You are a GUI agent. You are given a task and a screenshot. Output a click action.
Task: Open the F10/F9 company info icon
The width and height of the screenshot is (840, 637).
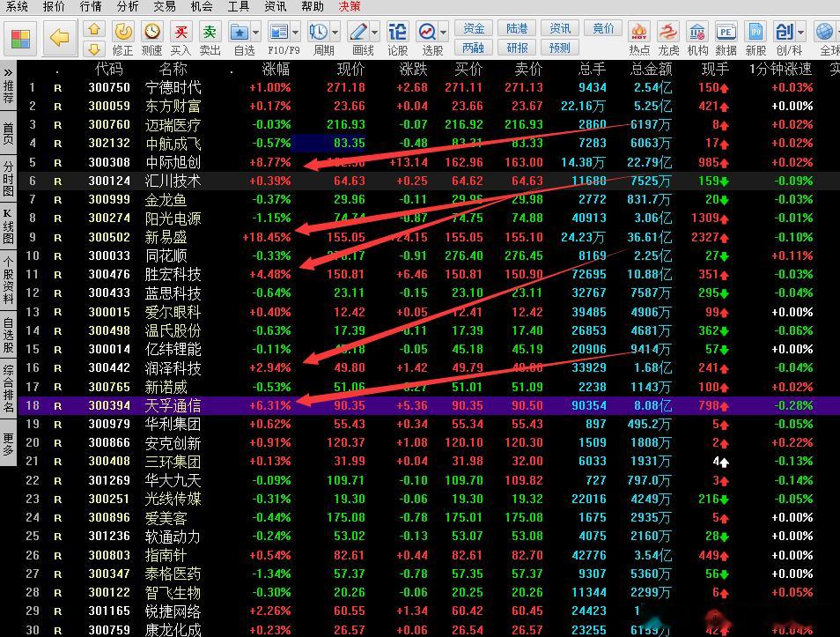(278, 33)
